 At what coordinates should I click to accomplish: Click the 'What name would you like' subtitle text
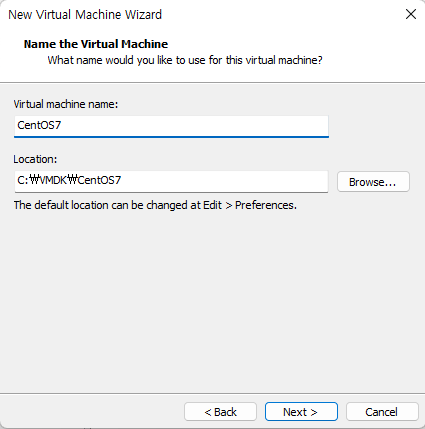click(x=185, y=60)
